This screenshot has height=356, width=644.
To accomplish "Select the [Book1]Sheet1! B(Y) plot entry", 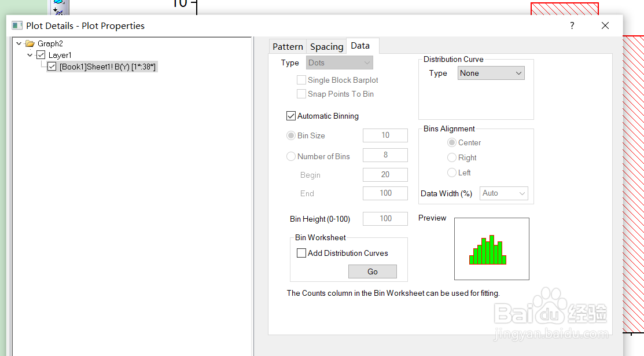I will [107, 67].
